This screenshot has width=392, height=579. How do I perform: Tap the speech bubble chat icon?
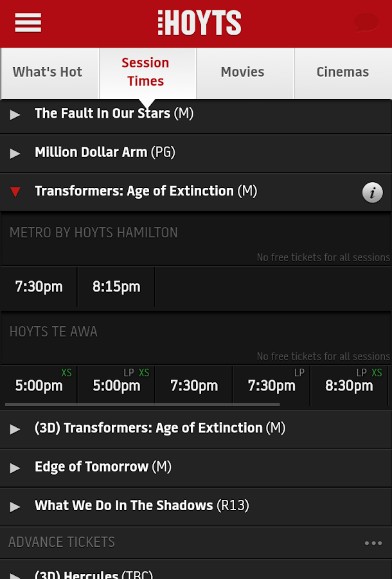point(366,23)
